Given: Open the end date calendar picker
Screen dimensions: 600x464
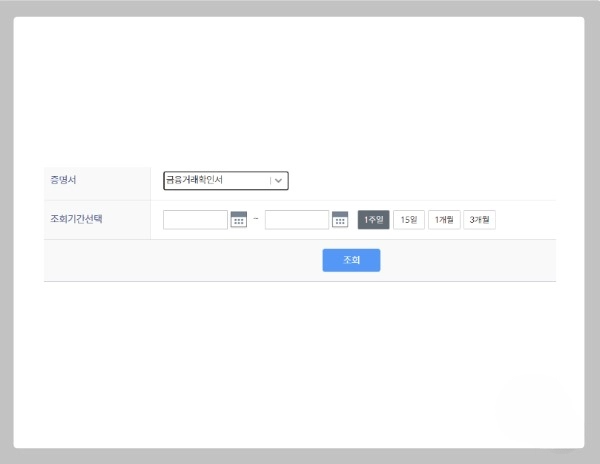Looking at the screenshot, I should point(340,220).
